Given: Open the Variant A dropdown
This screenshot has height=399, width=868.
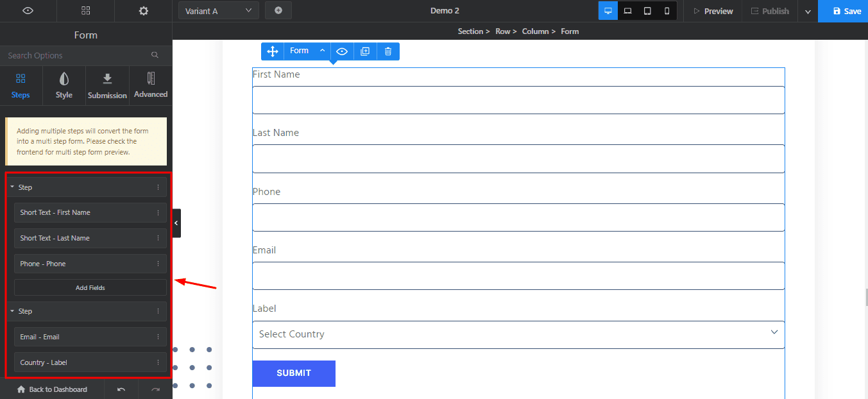Looking at the screenshot, I should 218,11.
